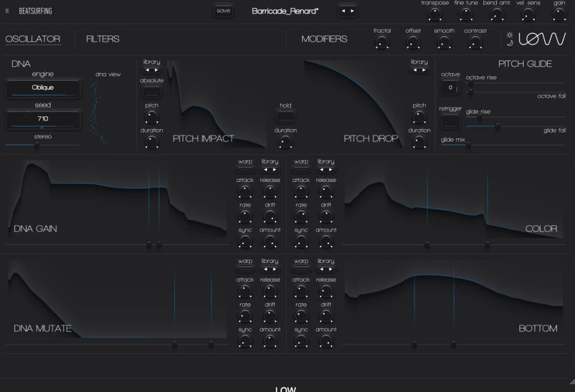Click the duration knob under Pitch Impact
Viewport: 575px width, 392px height.
click(152, 142)
